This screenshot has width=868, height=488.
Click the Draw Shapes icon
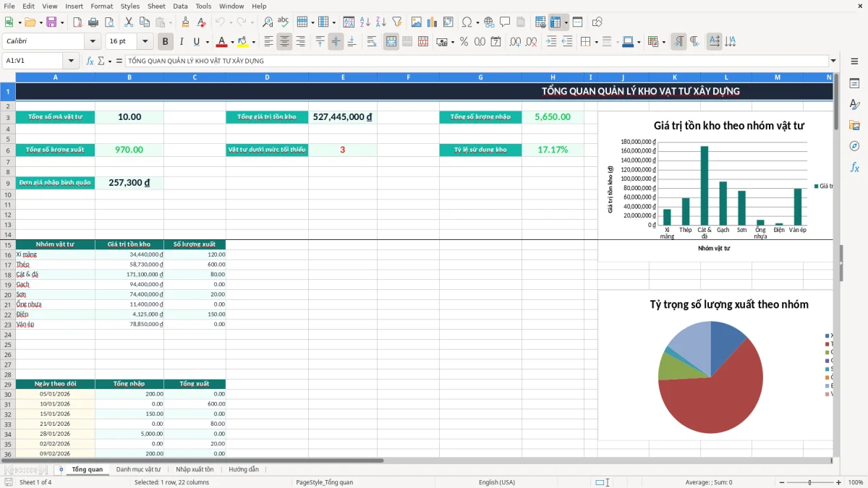(x=597, y=22)
